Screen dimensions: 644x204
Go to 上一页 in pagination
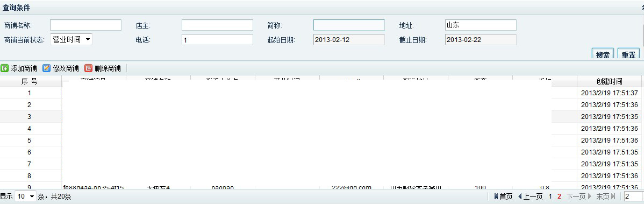pos(533,196)
